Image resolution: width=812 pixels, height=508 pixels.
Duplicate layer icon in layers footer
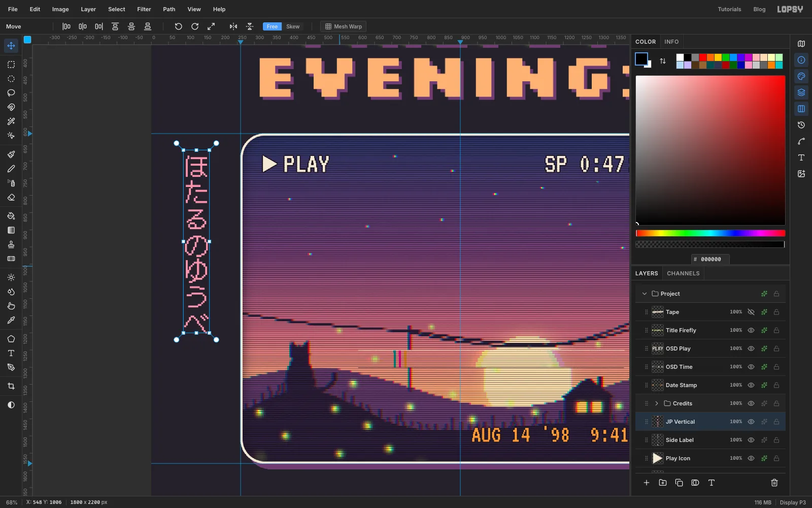(x=679, y=483)
